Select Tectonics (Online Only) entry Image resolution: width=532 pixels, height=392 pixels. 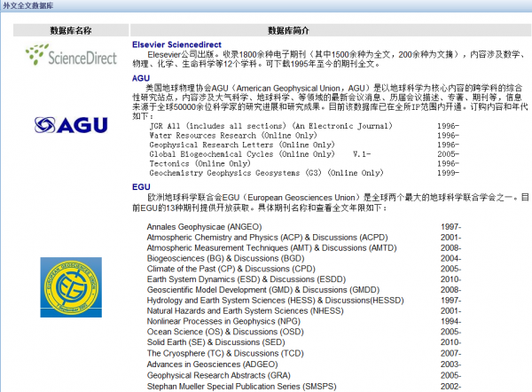pos(199,163)
